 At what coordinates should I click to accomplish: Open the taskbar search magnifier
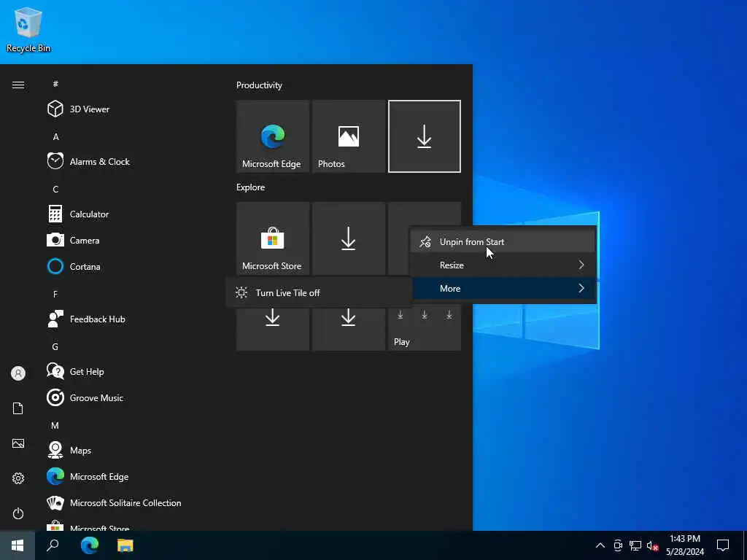coord(53,545)
